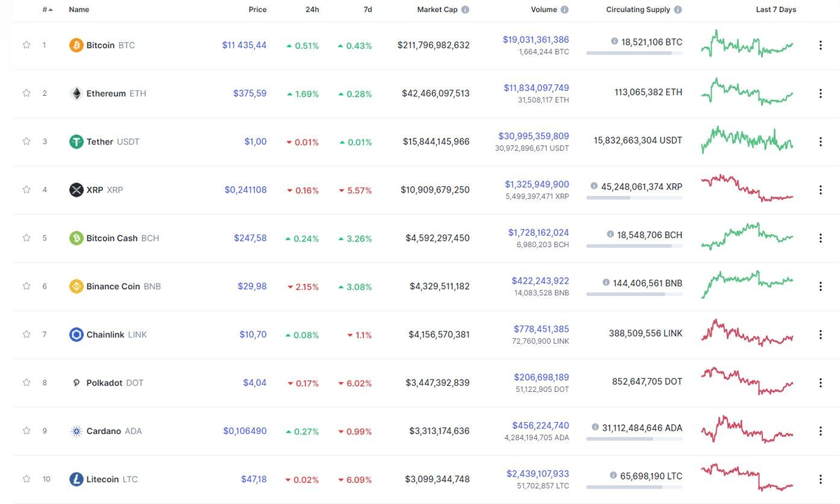Click the XRP logo icon
The height and width of the screenshot is (504, 840).
[x=76, y=190]
